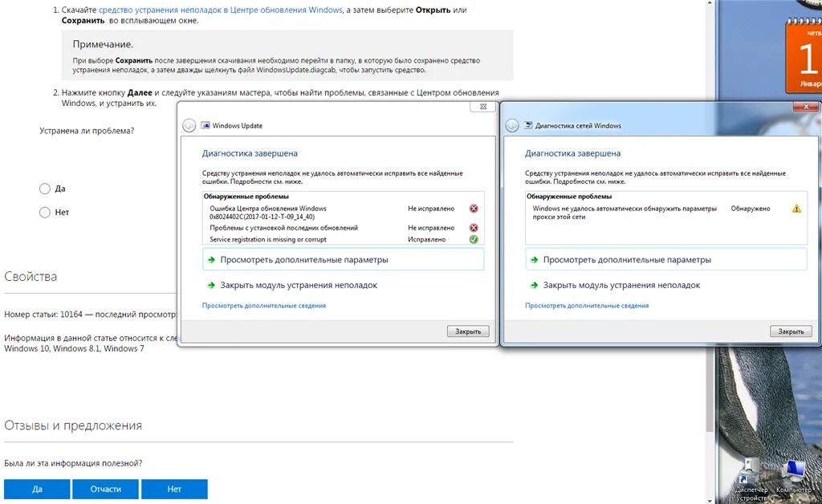The width and height of the screenshot is (822, 504).
Task: Click red error icon for Ошибка Центра обновления Windows
Action: point(474,209)
